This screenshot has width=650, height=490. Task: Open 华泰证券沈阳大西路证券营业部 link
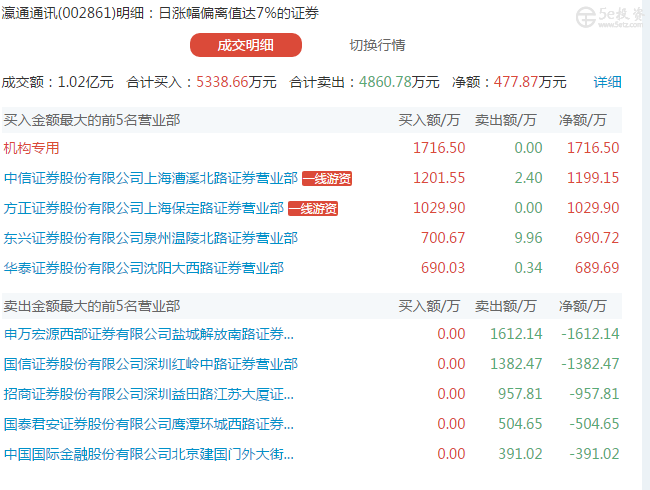144,268
